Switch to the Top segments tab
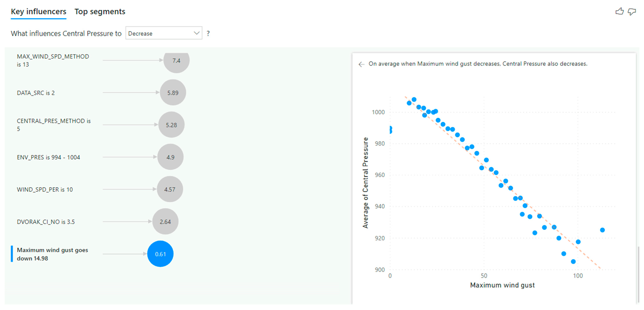 (100, 12)
